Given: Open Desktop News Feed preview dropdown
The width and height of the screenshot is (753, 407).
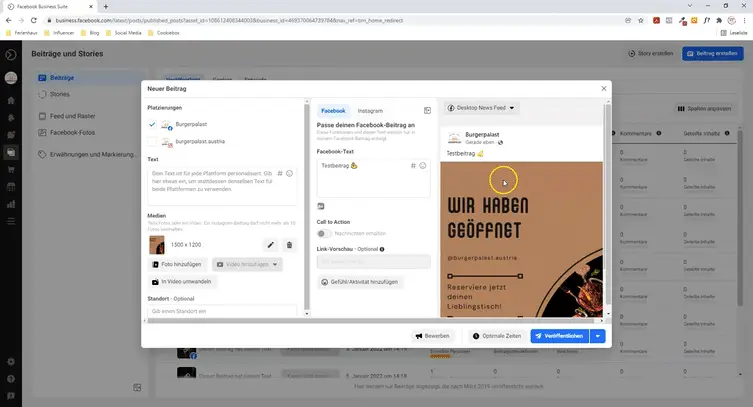Looking at the screenshot, I should click(481, 108).
